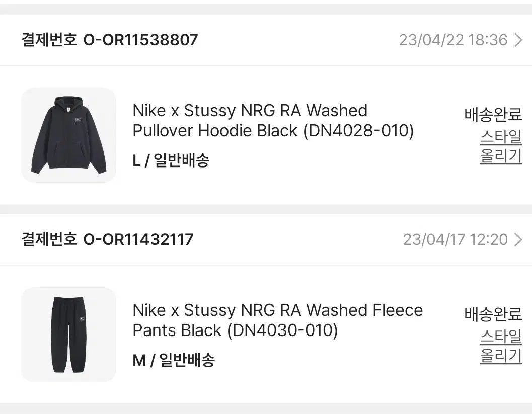Tap the M / 일반배송 size line
This screenshot has width=532, height=417.
[174, 360]
